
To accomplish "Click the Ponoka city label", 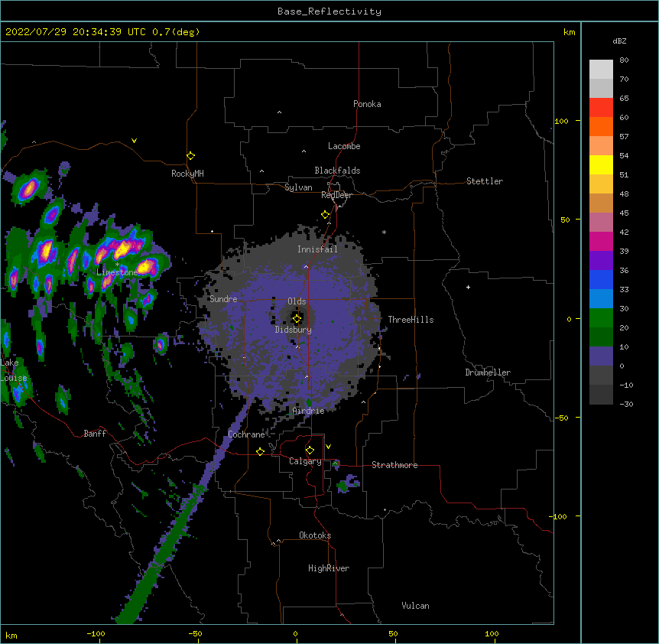I will pyautogui.click(x=367, y=104).
